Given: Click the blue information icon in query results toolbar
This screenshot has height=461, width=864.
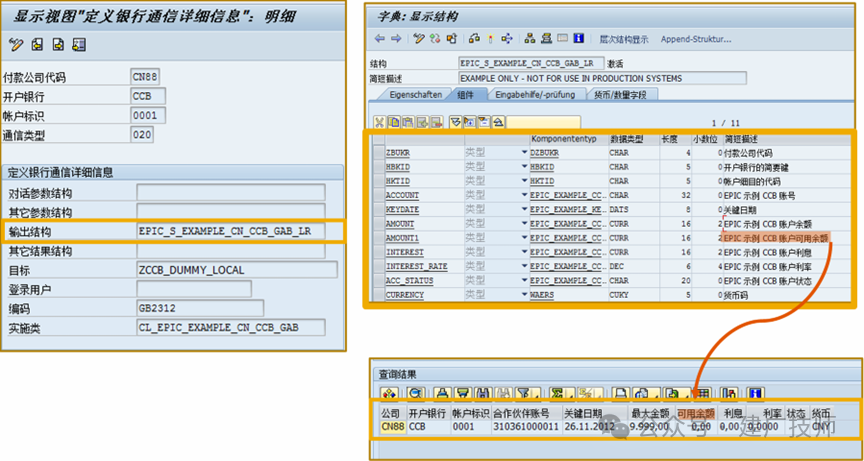Looking at the screenshot, I should 755,393.
